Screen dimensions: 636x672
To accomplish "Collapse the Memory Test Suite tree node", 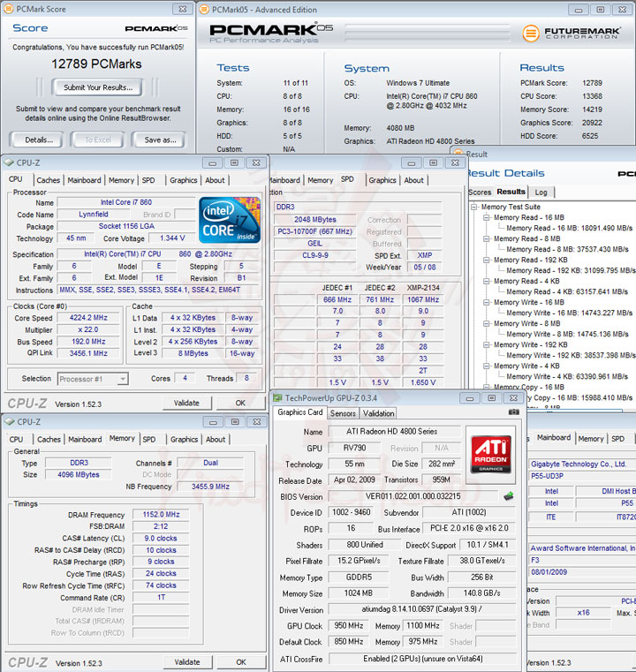I will pos(473,207).
